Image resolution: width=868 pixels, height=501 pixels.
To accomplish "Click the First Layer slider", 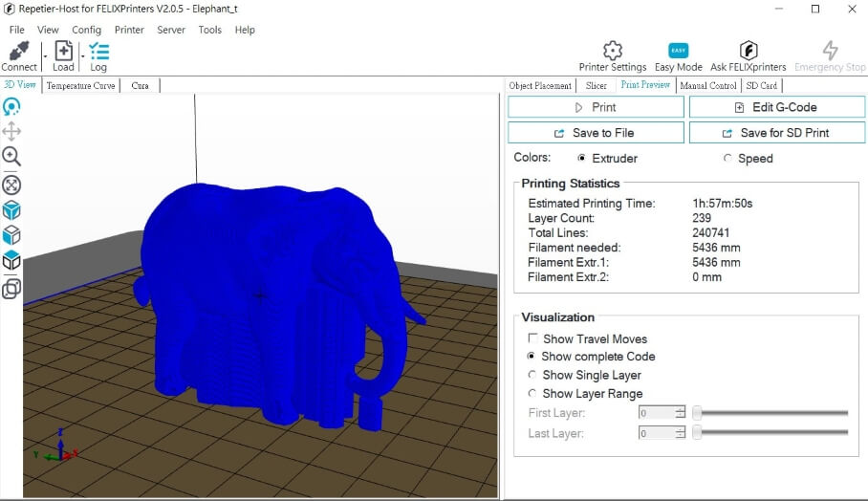I will (770, 412).
